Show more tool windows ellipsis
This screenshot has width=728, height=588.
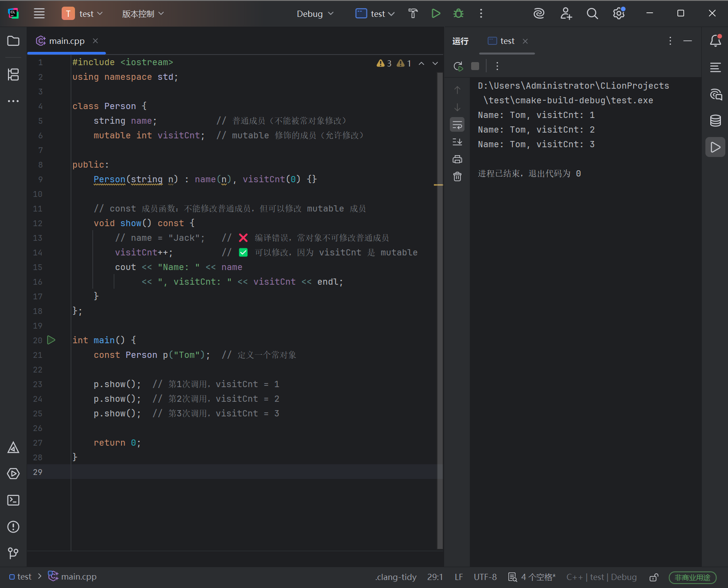click(13, 101)
